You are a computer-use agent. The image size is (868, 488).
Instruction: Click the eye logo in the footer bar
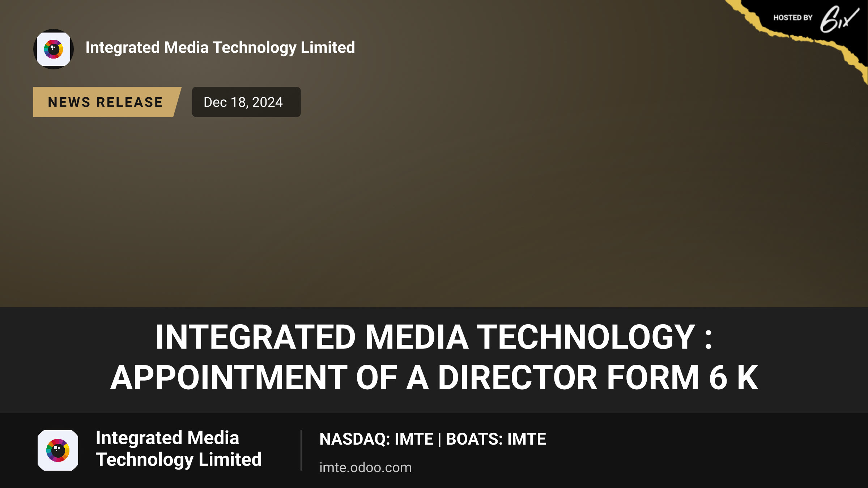[x=58, y=450]
